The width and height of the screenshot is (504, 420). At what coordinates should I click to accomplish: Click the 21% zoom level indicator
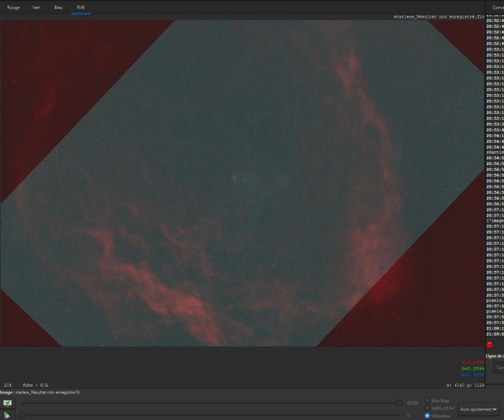[x=8, y=385]
